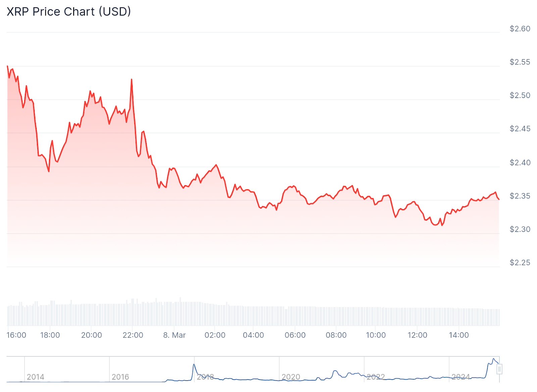Click the XRP Price Chart (USD) title

(x=69, y=12)
